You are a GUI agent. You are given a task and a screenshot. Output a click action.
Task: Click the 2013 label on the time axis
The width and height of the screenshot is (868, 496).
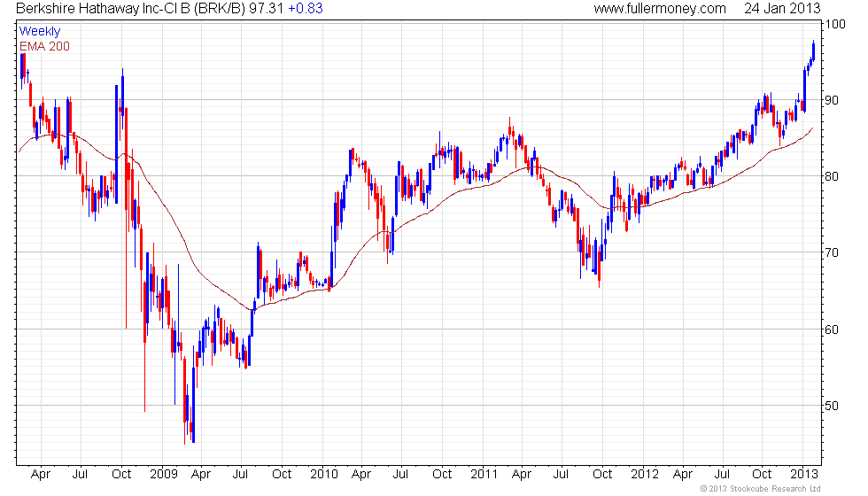(804, 474)
